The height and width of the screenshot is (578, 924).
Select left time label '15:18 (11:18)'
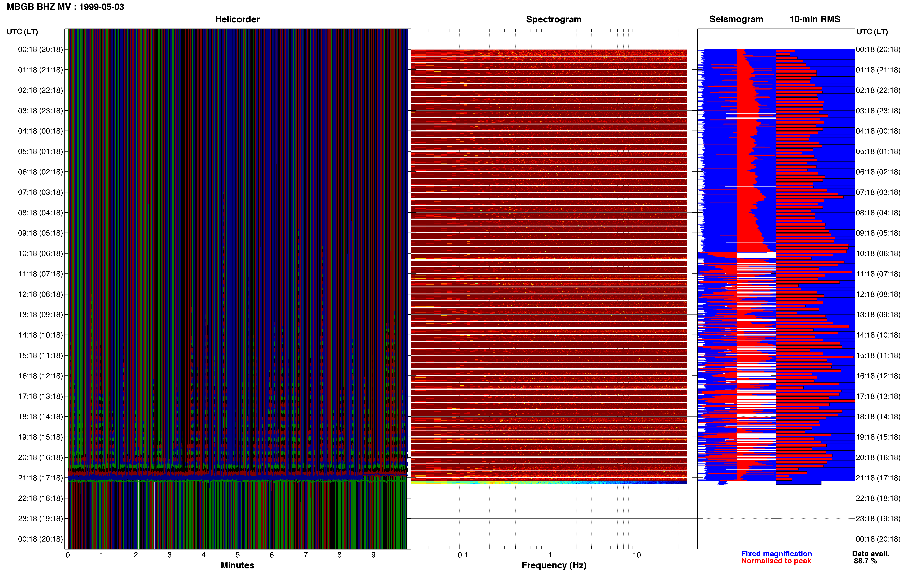click(41, 356)
